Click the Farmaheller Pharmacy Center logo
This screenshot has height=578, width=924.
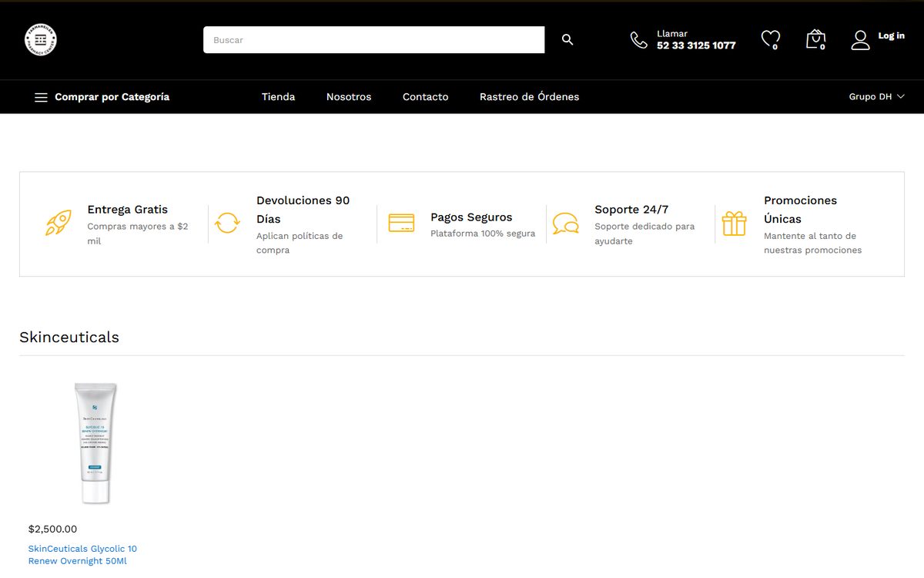[41, 39]
